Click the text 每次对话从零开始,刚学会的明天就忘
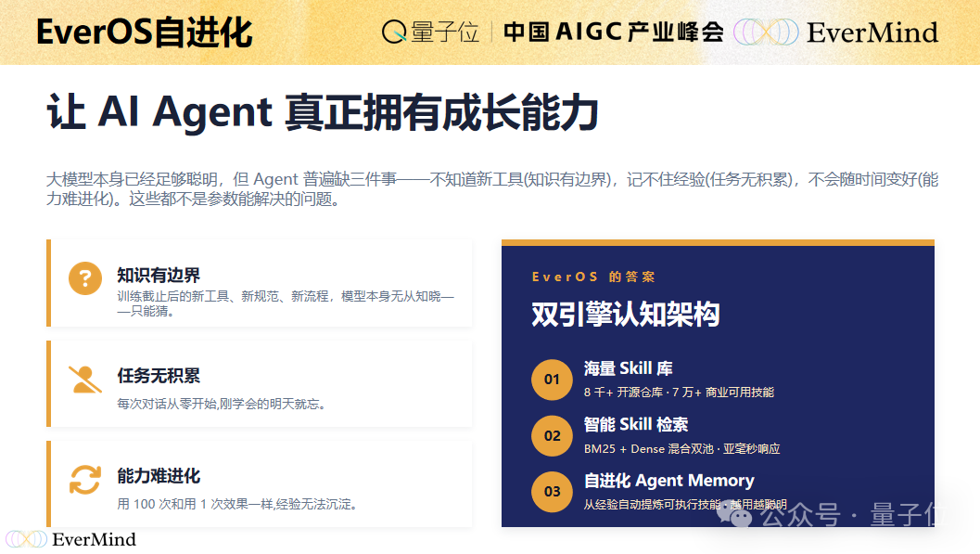The height and width of the screenshot is (554, 980). point(222,404)
